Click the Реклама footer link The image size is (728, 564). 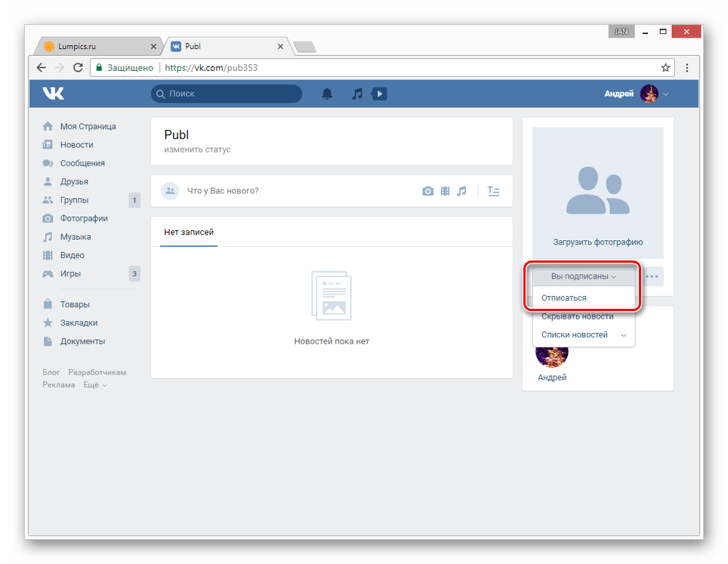tap(58, 385)
